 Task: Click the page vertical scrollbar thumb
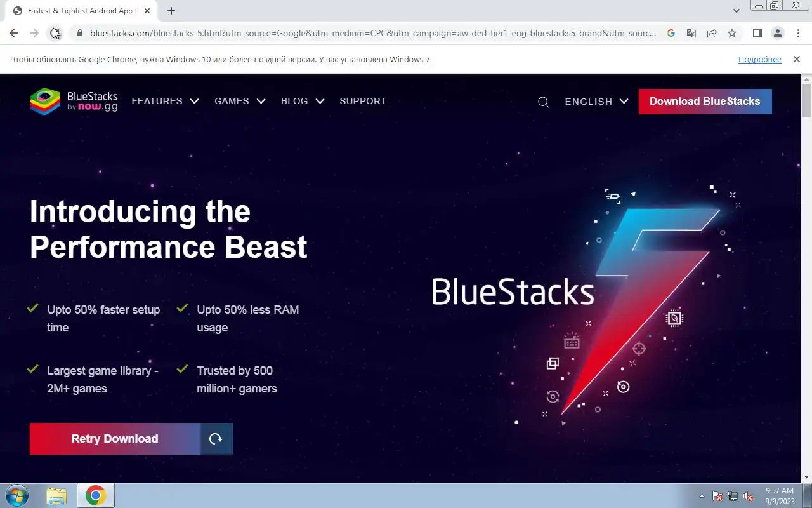tap(806, 100)
